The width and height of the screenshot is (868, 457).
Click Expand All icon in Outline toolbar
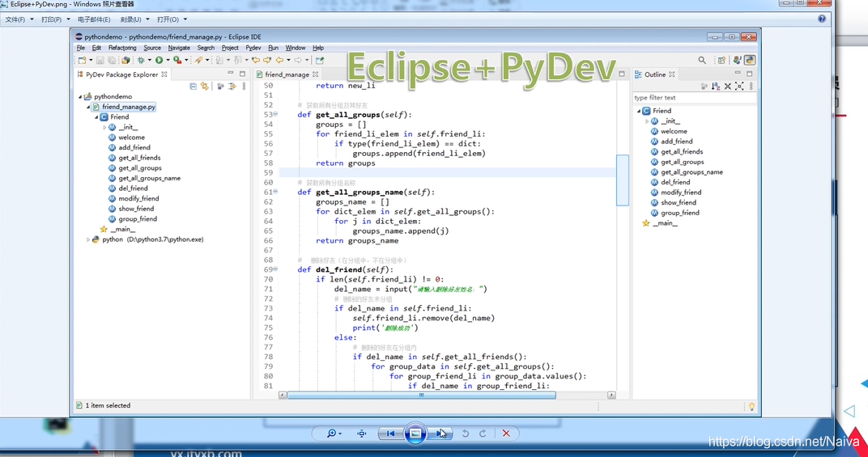(739, 87)
